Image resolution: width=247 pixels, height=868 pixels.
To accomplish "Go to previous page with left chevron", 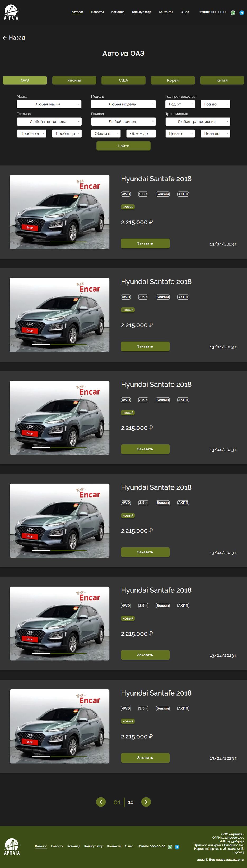I will point(101,802).
